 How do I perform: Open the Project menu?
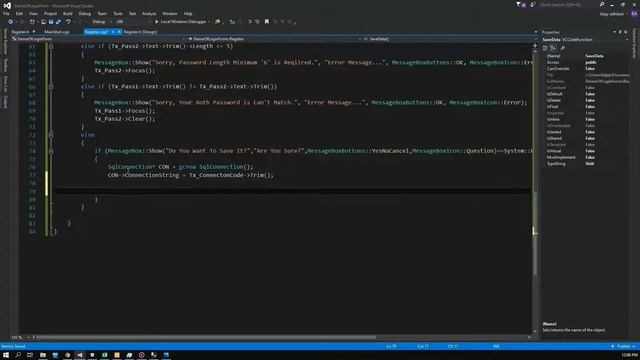(50, 13)
